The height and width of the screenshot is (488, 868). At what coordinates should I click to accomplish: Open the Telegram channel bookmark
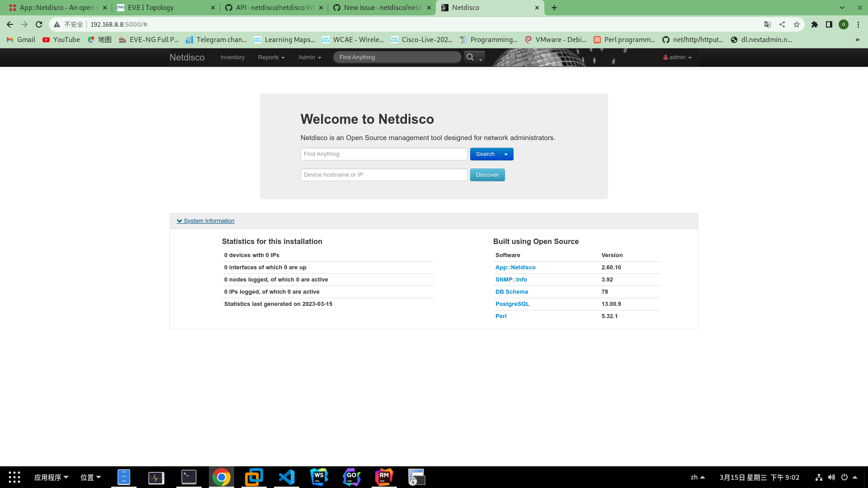pyautogui.click(x=217, y=40)
